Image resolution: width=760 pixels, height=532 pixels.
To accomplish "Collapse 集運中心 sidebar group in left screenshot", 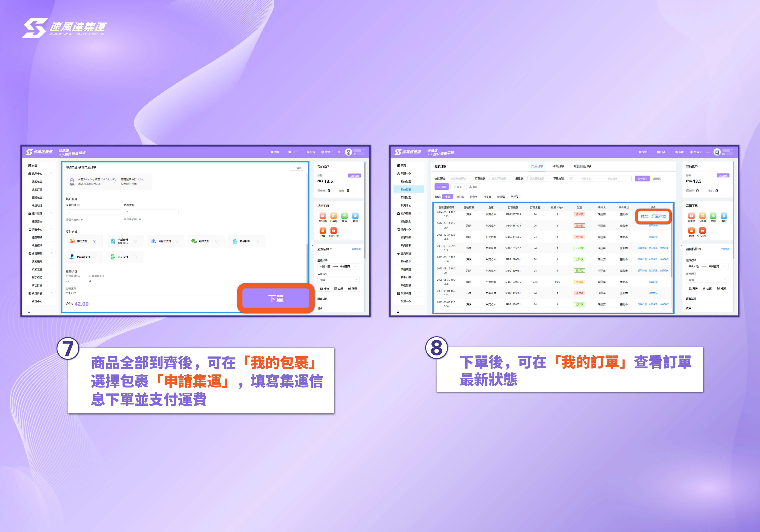I will (51, 173).
